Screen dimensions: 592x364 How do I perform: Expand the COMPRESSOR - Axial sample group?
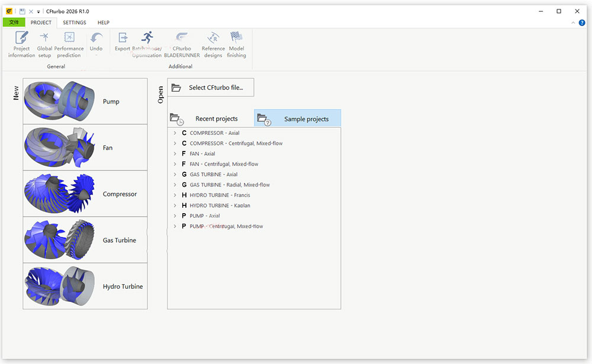point(175,133)
